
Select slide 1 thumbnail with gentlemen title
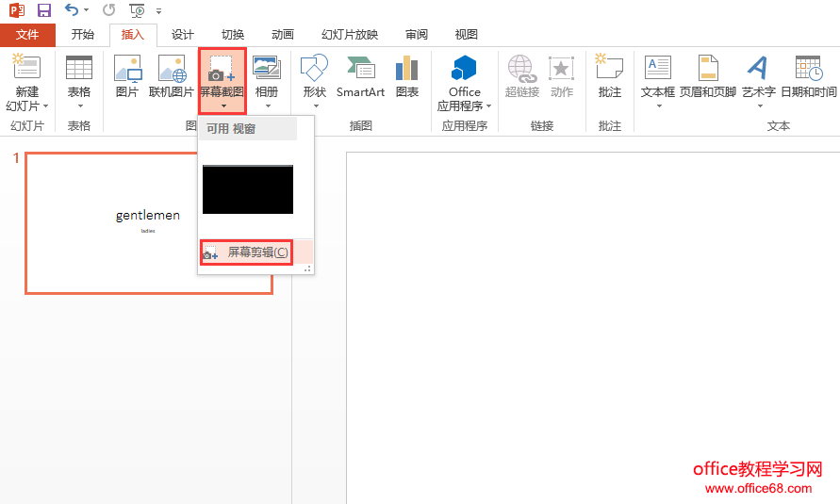(x=149, y=223)
